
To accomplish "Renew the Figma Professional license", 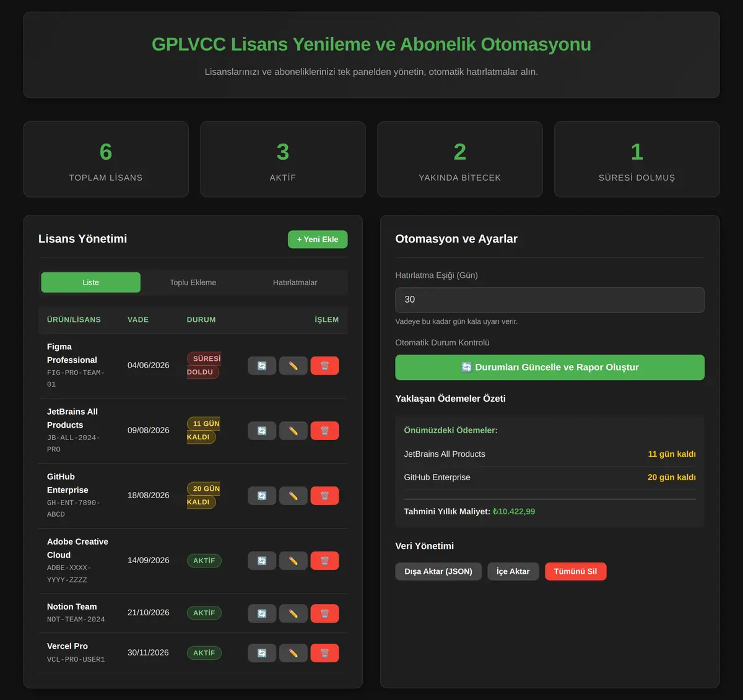I will (262, 366).
